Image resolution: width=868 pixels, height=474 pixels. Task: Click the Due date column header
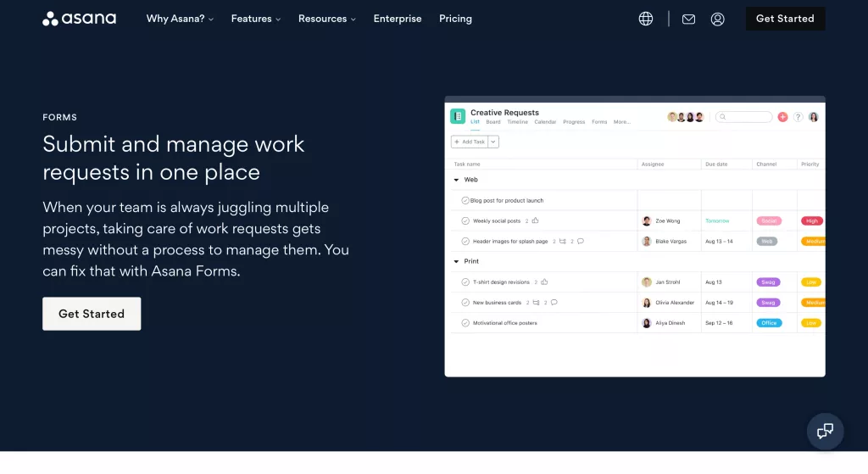pyautogui.click(x=716, y=165)
